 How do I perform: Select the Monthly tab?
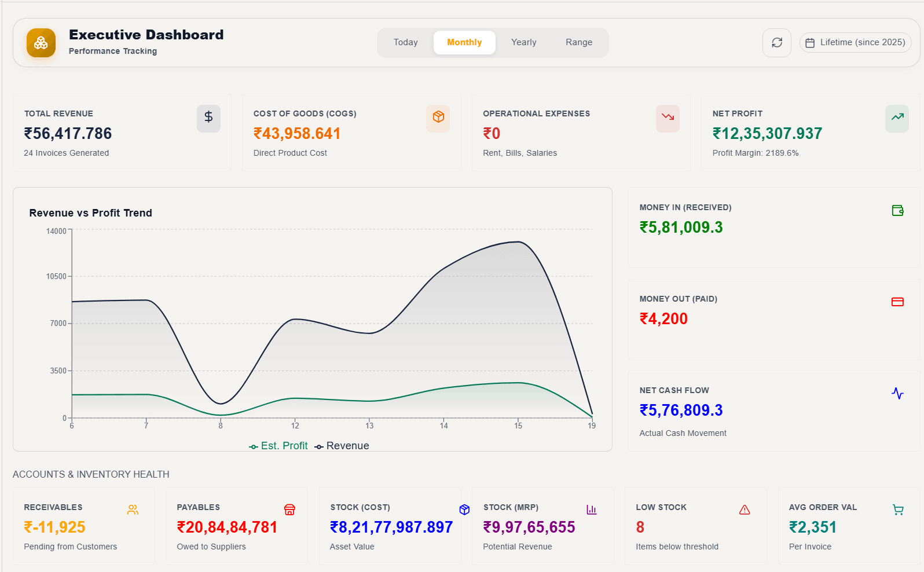464,43
